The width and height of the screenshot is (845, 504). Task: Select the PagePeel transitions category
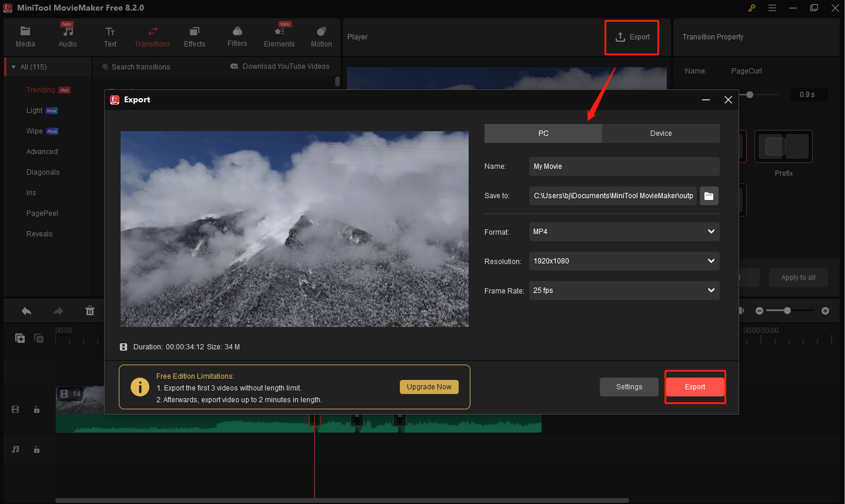42,213
